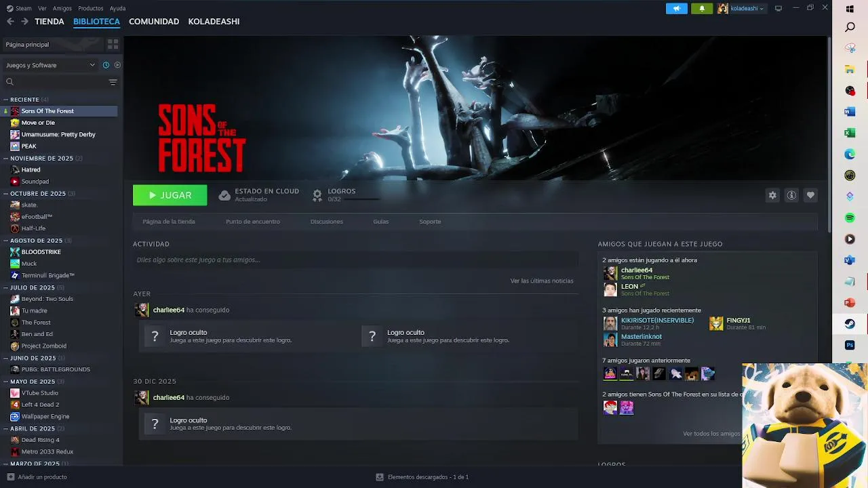Open Juegos y Software dropdown
This screenshot has width=868, height=488.
tap(51, 65)
